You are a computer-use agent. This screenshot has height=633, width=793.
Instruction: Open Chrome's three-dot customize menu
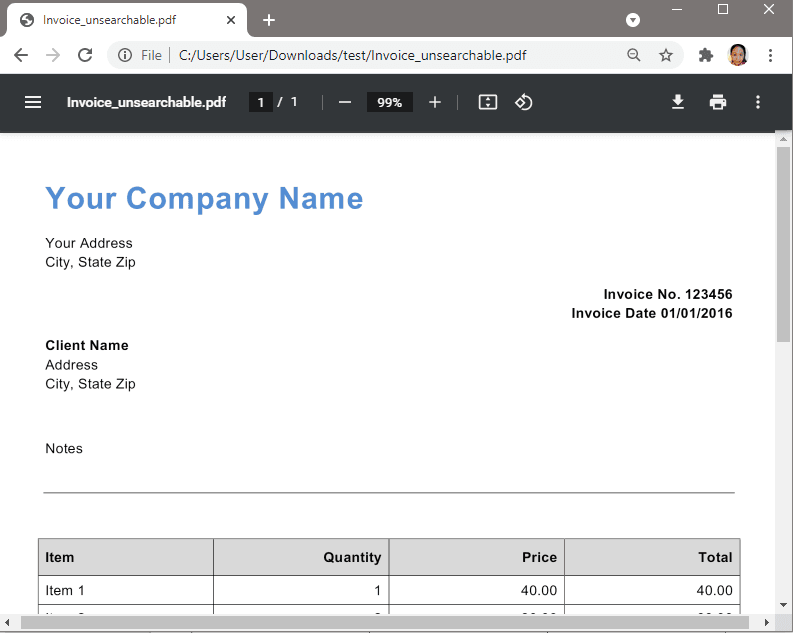[770, 56]
